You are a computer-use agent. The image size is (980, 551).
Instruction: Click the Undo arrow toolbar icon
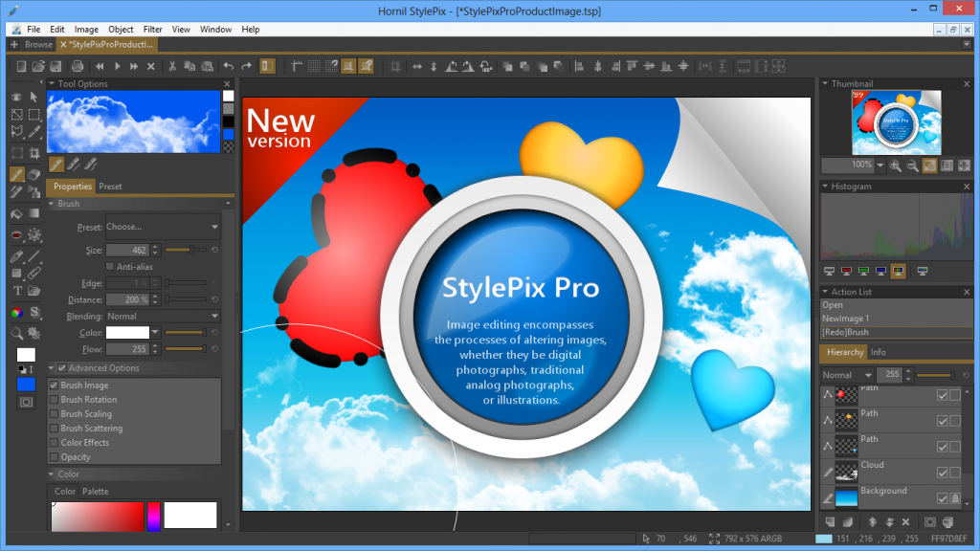229,66
